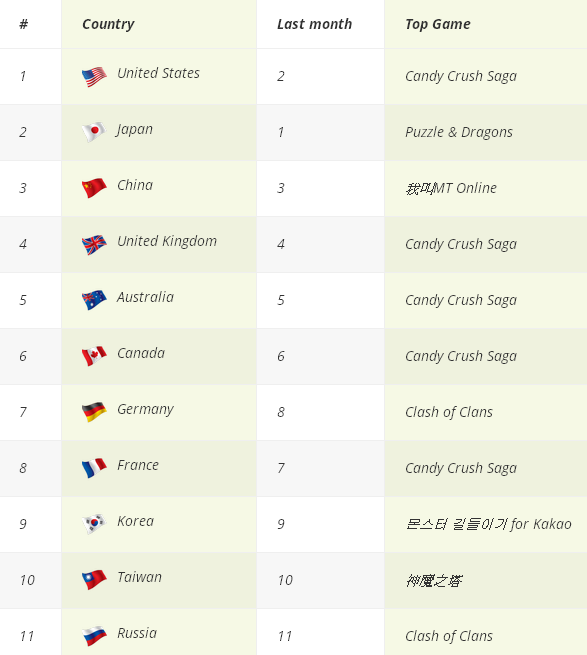Viewport: 587px width, 655px height.
Task: Click the United Kingdom flag icon
Action: tap(94, 244)
